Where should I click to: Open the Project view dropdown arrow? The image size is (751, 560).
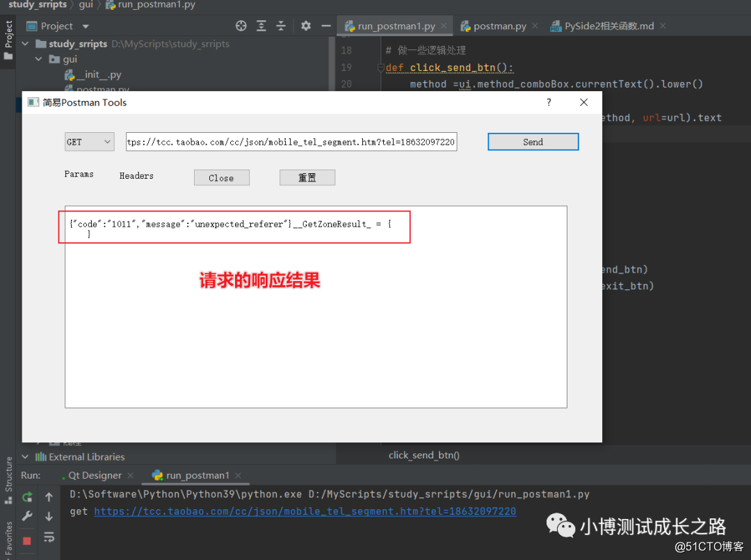[x=86, y=26]
